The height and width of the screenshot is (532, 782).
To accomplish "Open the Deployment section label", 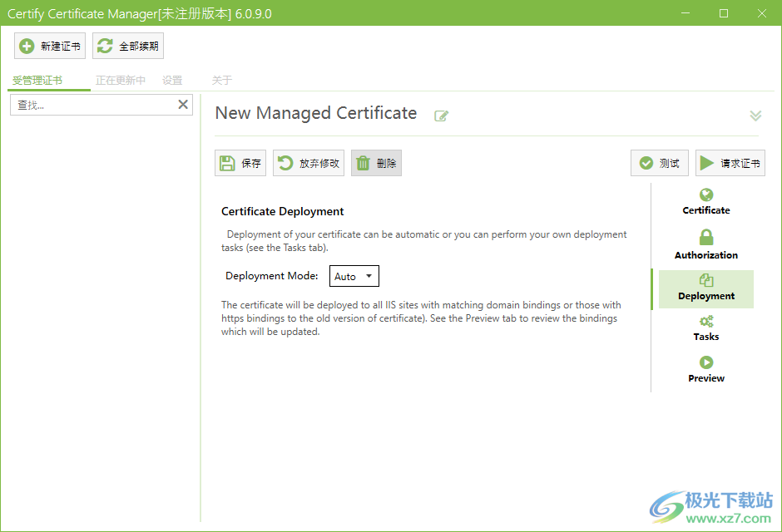I will coord(706,296).
